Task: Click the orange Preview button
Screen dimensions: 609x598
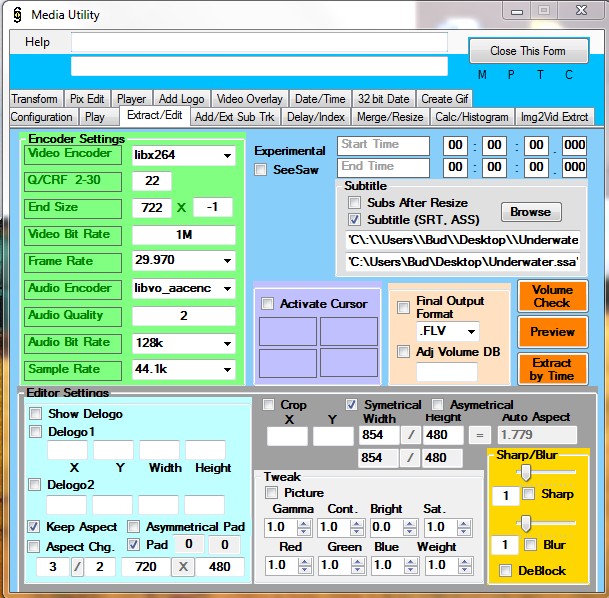Action: pos(552,332)
